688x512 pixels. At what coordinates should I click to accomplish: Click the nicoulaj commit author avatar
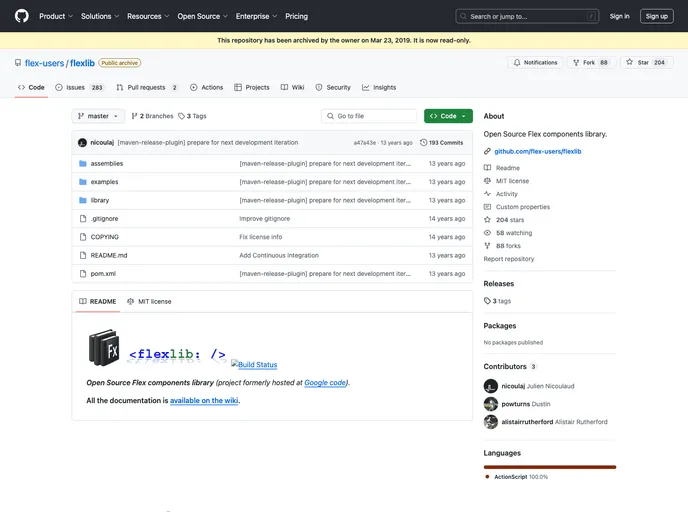82,143
